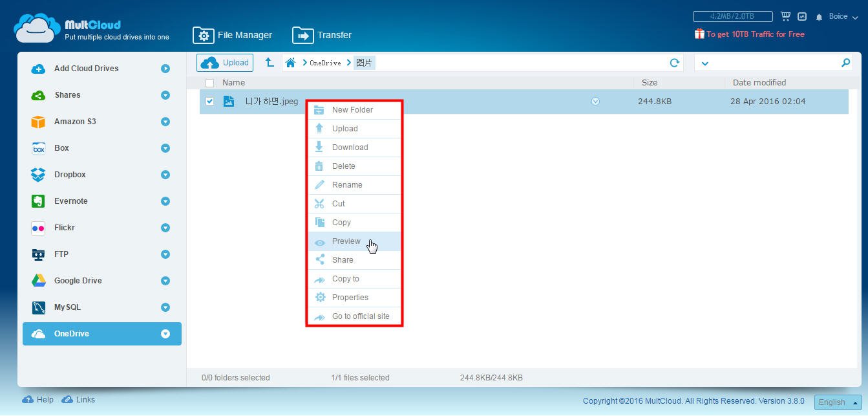Image resolution: width=868 pixels, height=416 pixels.
Task: Navigate to OneDrive breadcrumb
Action: pyautogui.click(x=325, y=63)
